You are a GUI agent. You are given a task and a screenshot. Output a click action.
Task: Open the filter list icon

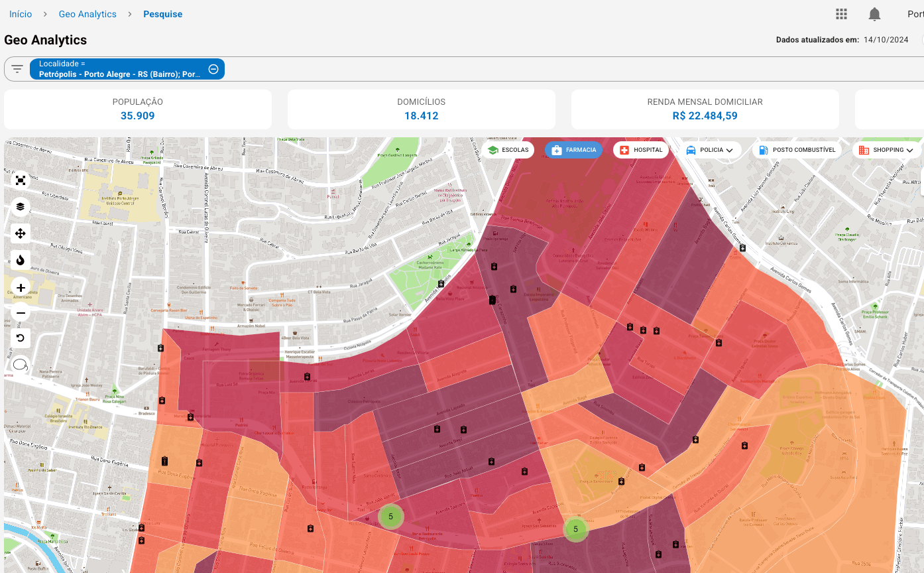[17, 69]
